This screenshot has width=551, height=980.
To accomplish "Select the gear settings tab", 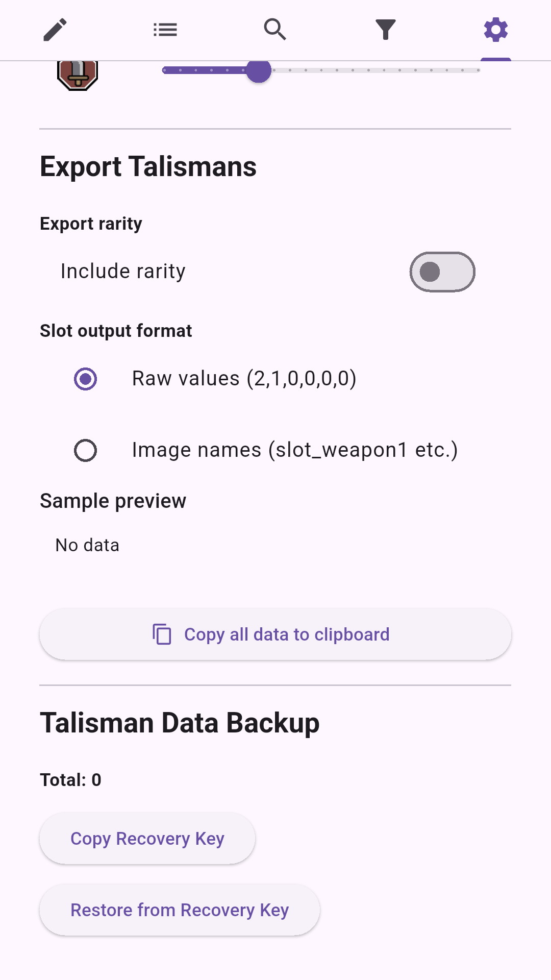I will click(x=496, y=30).
